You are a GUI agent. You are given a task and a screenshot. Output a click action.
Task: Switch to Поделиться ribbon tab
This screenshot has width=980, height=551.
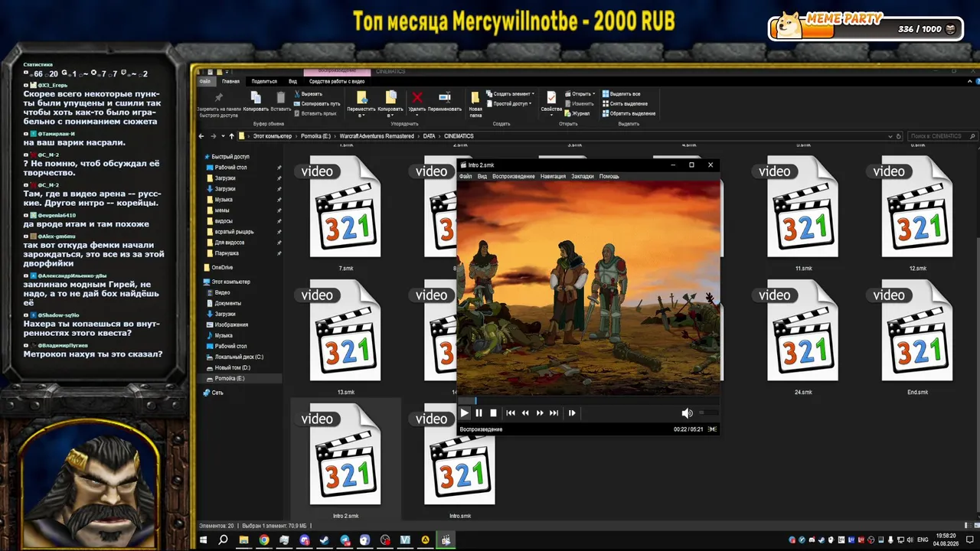coord(264,81)
